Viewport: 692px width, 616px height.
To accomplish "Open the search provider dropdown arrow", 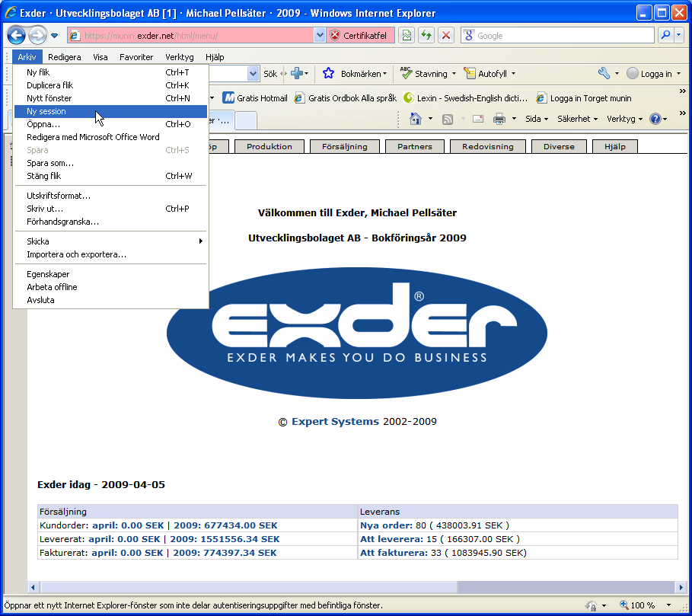I will pyautogui.click(x=679, y=36).
